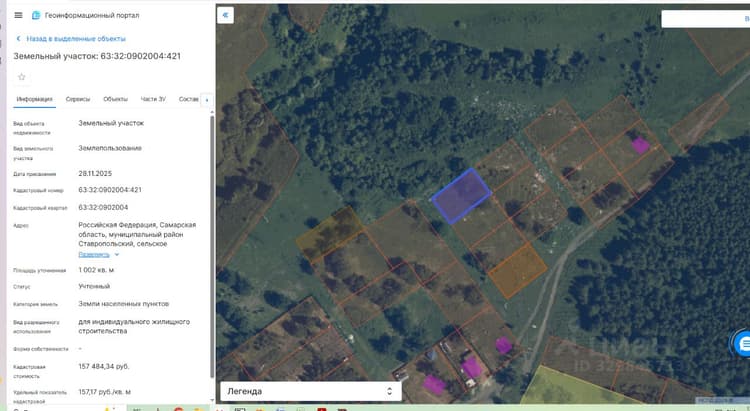Switch to the Сервисы tab

(x=77, y=99)
